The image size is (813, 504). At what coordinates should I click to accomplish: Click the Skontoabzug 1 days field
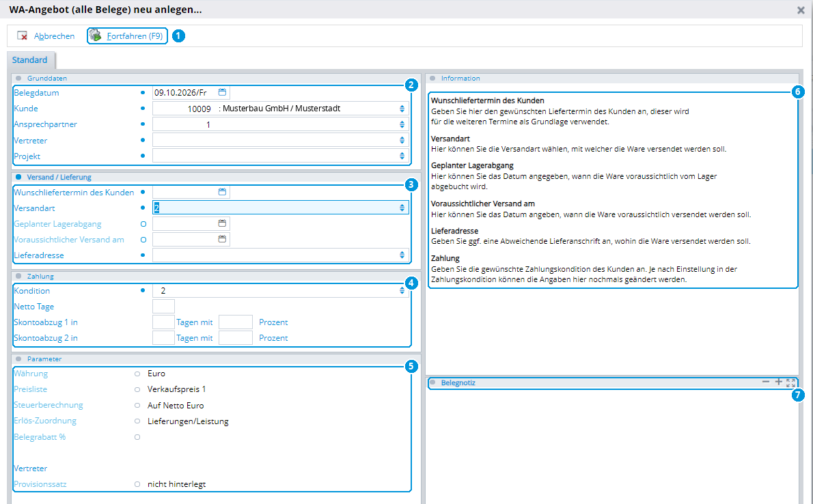pos(163,322)
